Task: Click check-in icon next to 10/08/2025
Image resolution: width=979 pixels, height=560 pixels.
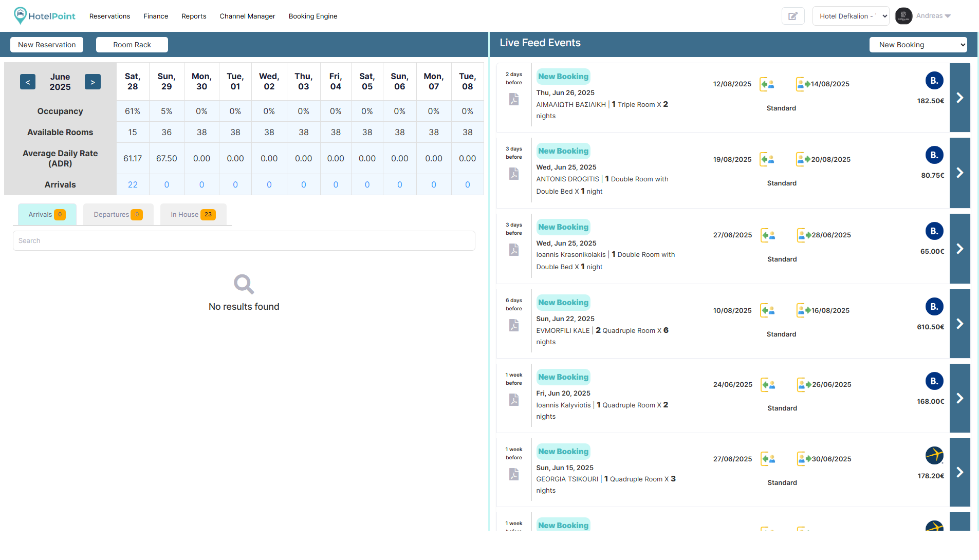Action: (768, 310)
